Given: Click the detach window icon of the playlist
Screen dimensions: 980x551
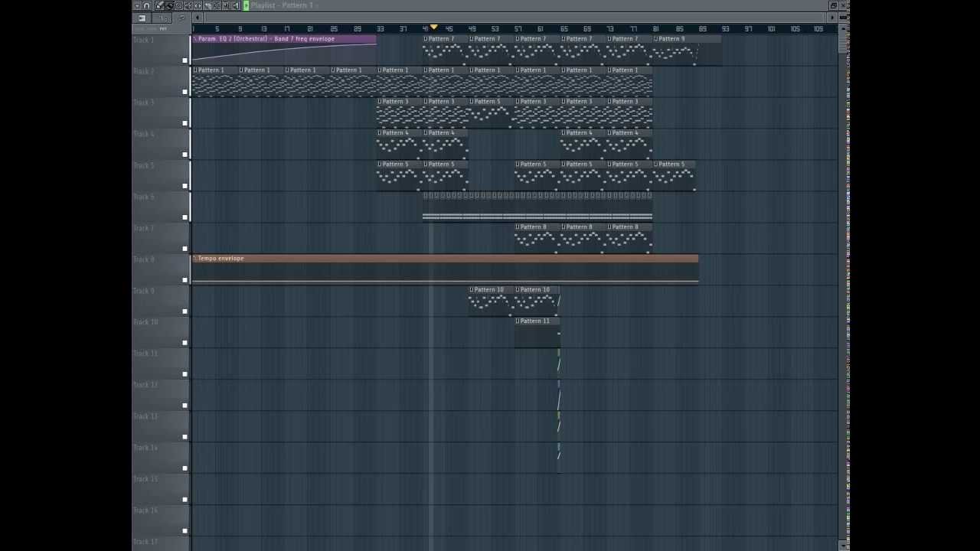Looking at the screenshot, I should coord(833,5).
